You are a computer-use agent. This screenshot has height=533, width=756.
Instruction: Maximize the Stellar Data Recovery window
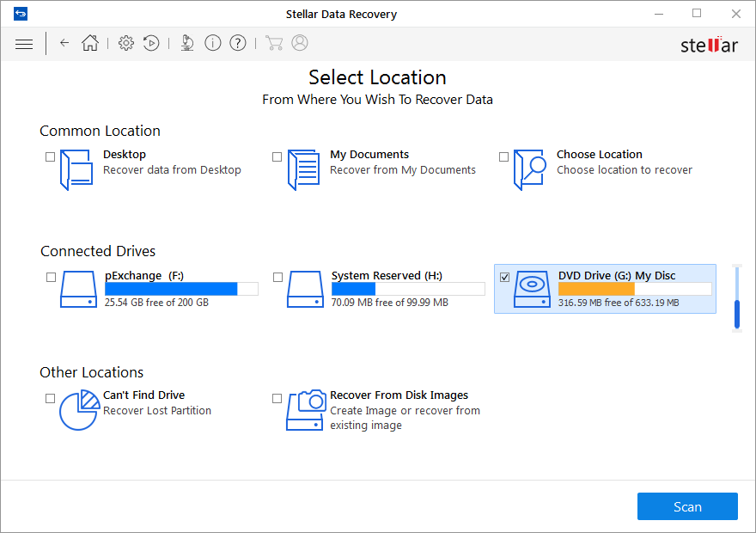coord(697,14)
